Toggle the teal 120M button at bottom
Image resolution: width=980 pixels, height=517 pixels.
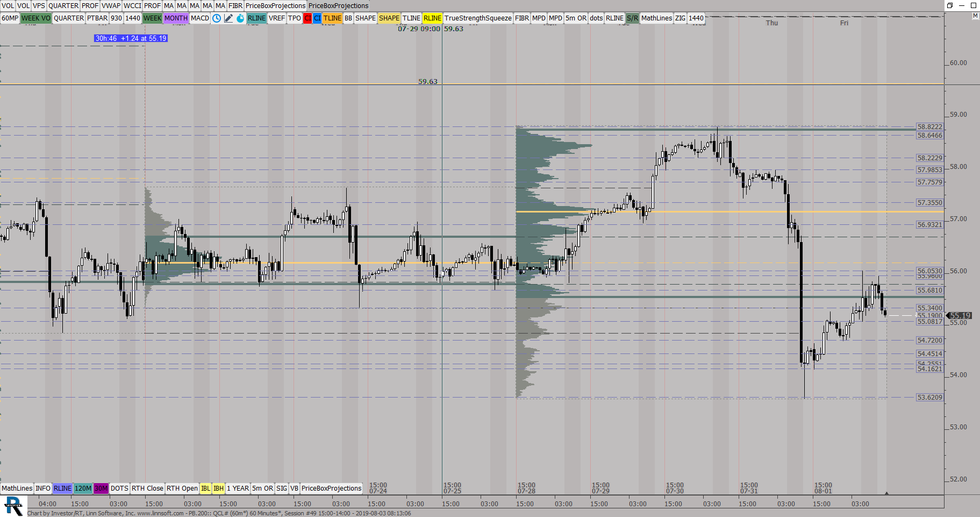(83, 488)
